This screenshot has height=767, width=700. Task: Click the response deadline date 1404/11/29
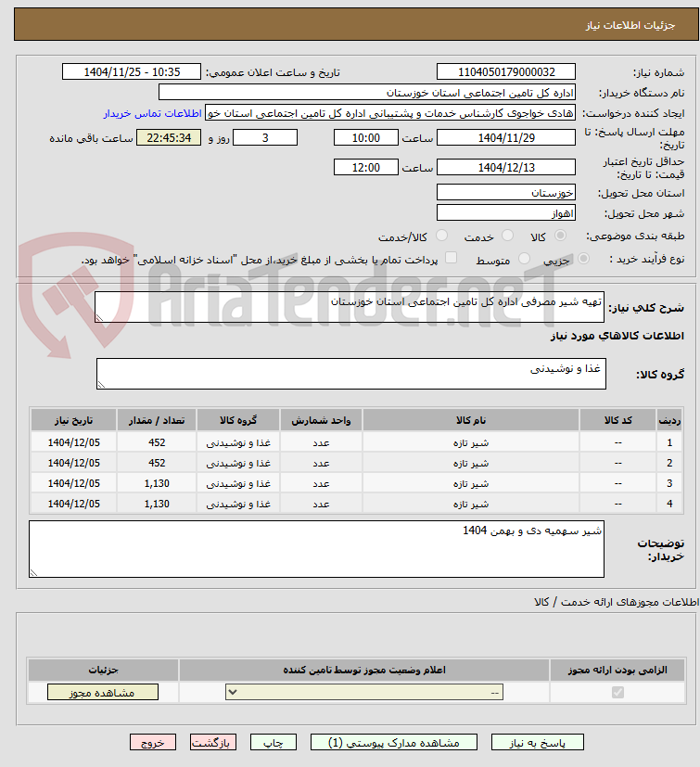pyautogui.click(x=506, y=138)
